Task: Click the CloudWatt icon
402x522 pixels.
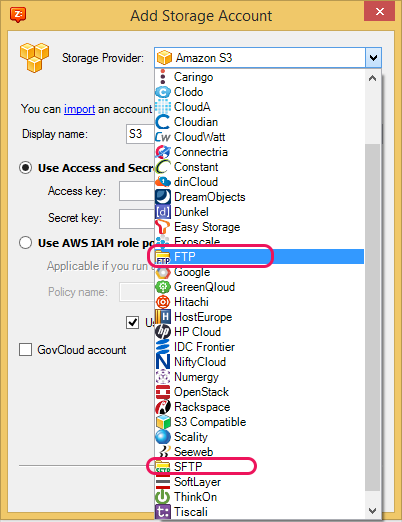Action: (x=163, y=137)
